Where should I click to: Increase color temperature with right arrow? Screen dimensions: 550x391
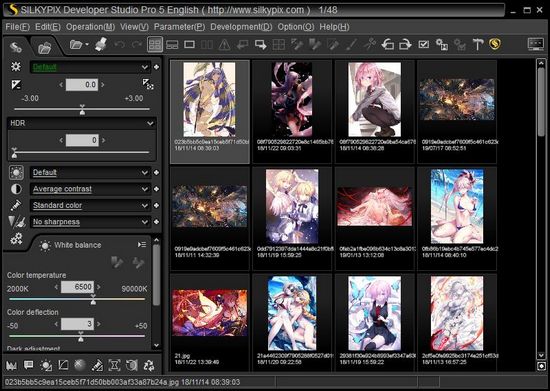[x=99, y=287]
